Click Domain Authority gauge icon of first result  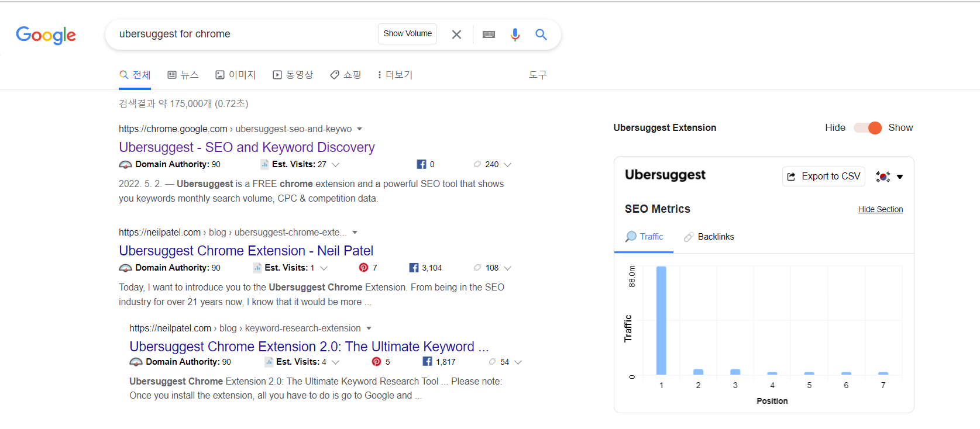pyautogui.click(x=125, y=165)
